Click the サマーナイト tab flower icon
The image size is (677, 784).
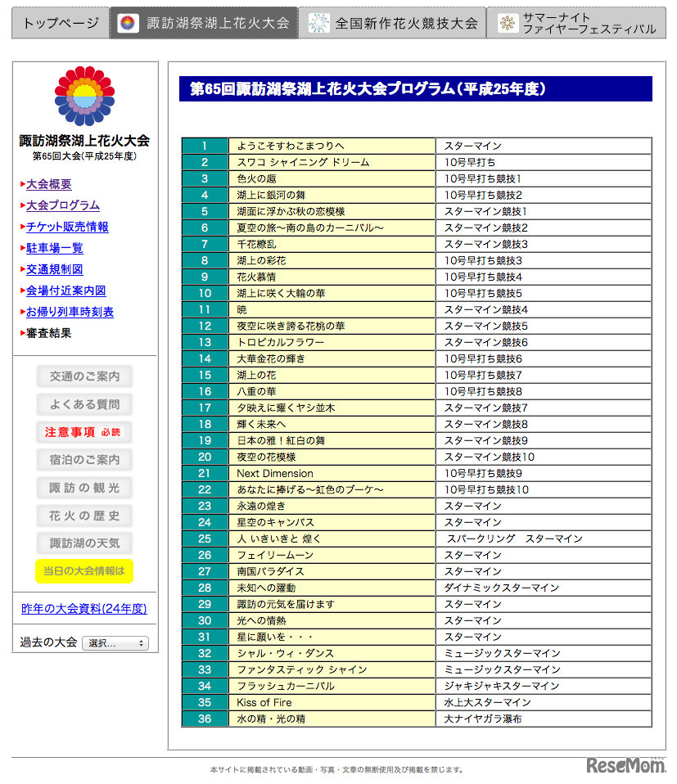pos(508,23)
